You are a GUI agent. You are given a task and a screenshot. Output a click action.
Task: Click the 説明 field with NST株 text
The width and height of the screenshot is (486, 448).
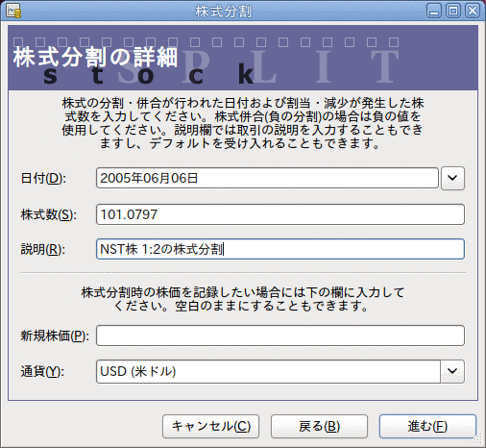point(280,249)
